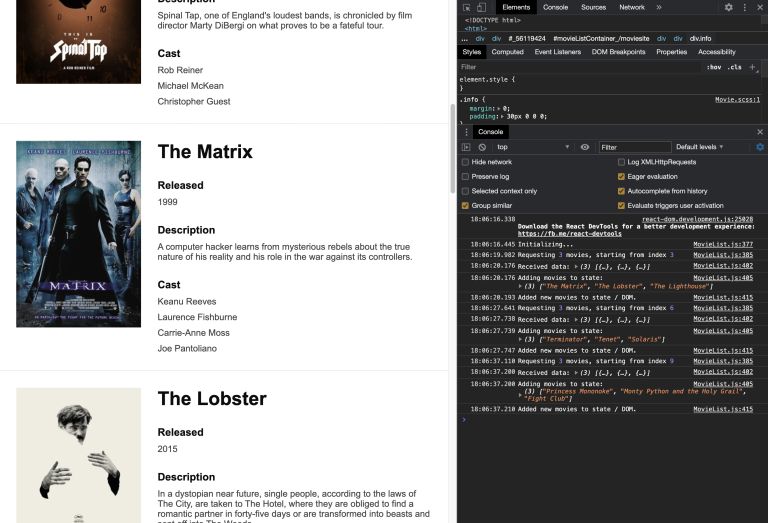Toggle the device toolbar icon
Image resolution: width=768 pixels, height=523 pixels.
tap(481, 7)
